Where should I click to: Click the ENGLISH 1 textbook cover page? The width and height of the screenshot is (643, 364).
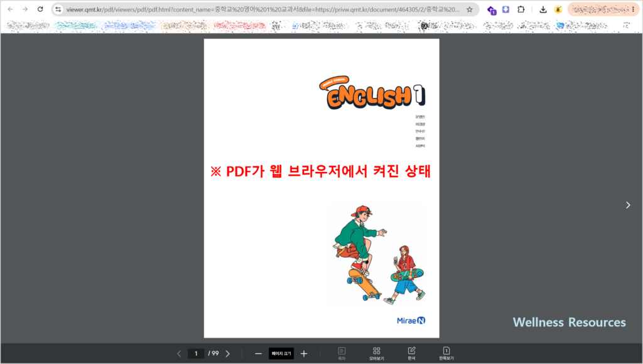coord(321,188)
